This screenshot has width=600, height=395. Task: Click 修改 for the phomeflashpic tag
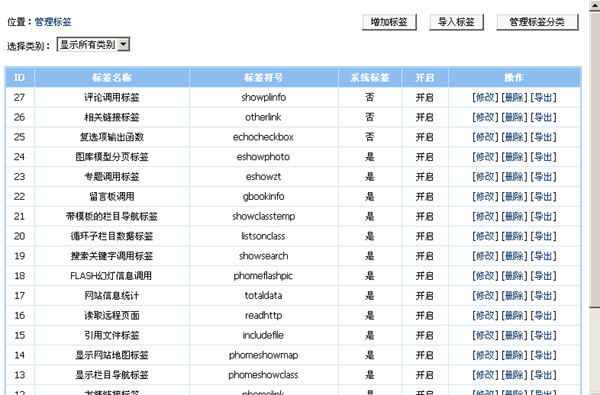[485, 276]
